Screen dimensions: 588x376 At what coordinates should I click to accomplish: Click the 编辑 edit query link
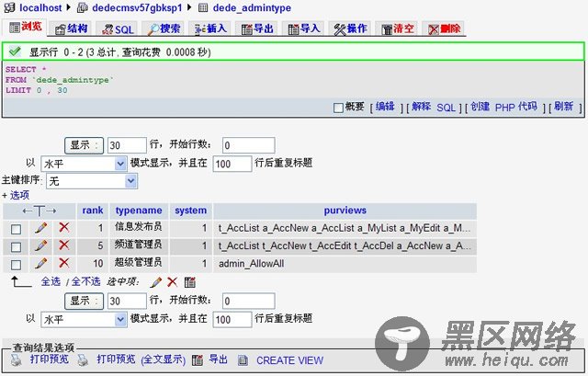[385, 107]
